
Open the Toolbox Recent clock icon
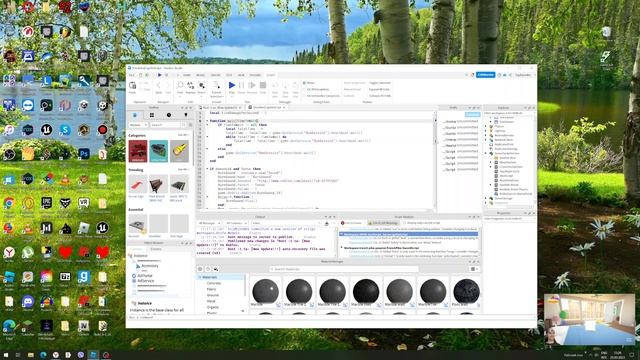[169, 116]
